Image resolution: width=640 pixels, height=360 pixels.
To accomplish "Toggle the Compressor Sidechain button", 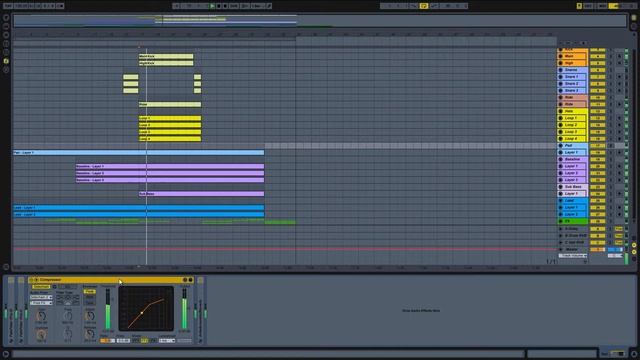I will click(x=41, y=287).
